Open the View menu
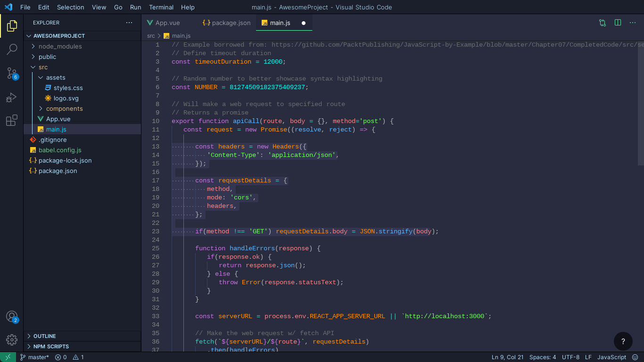Image resolution: width=644 pixels, height=362 pixels. [99, 7]
